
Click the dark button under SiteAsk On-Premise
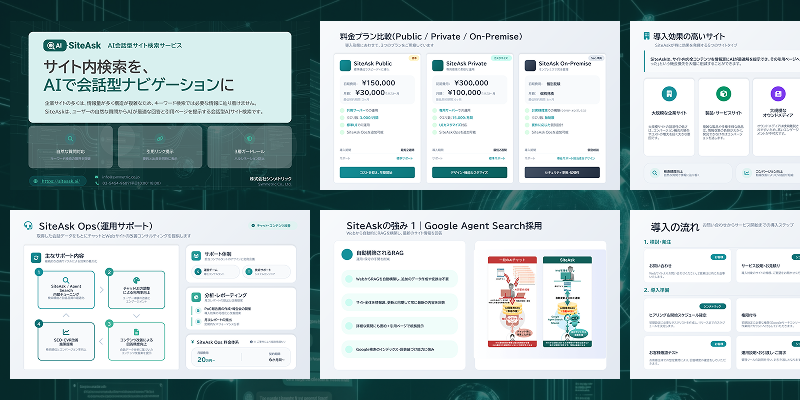tap(562, 172)
